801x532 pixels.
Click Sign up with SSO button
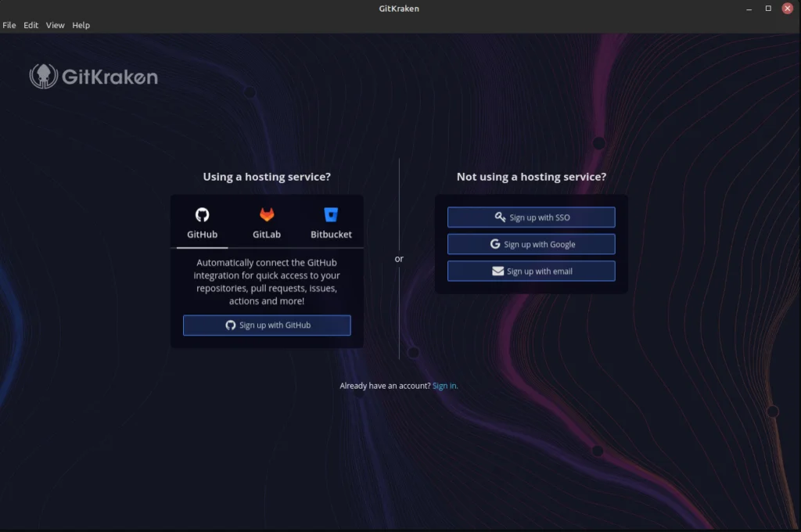(x=531, y=217)
